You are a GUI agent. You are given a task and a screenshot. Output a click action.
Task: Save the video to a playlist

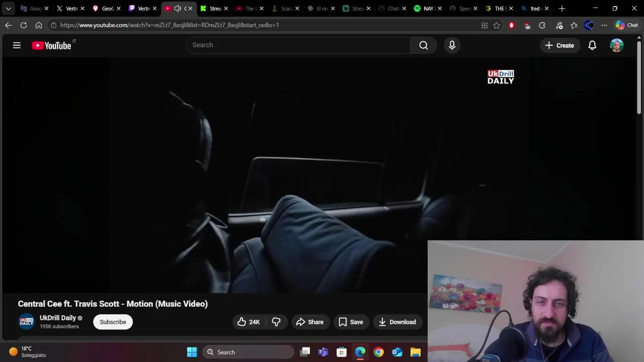coord(351,322)
